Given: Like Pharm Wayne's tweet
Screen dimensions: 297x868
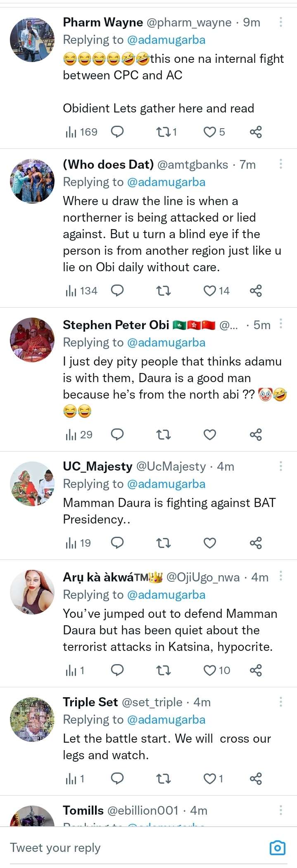Looking at the screenshot, I should pos(210,132).
